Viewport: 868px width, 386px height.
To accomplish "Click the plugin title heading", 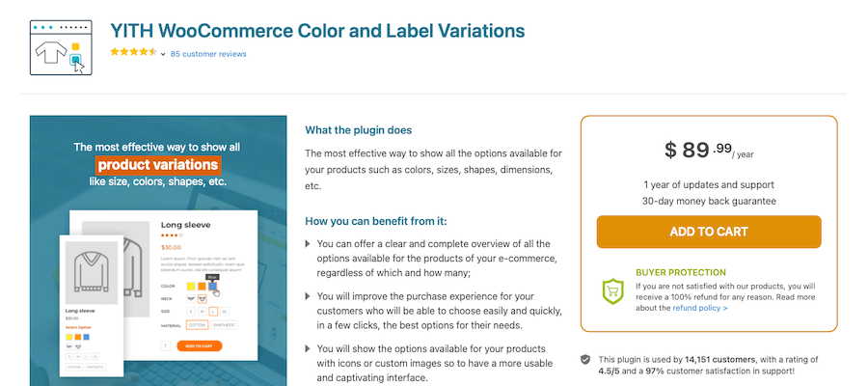I will pyautogui.click(x=318, y=31).
